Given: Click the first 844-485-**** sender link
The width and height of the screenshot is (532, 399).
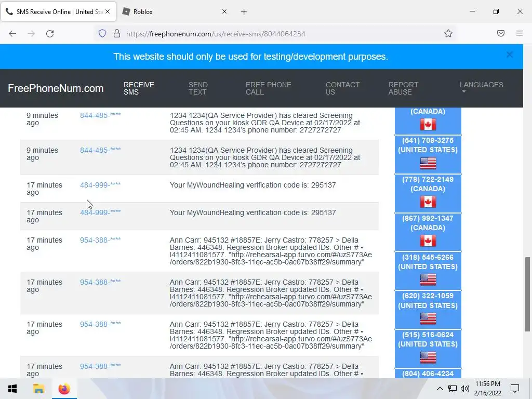Looking at the screenshot, I should [100, 115].
